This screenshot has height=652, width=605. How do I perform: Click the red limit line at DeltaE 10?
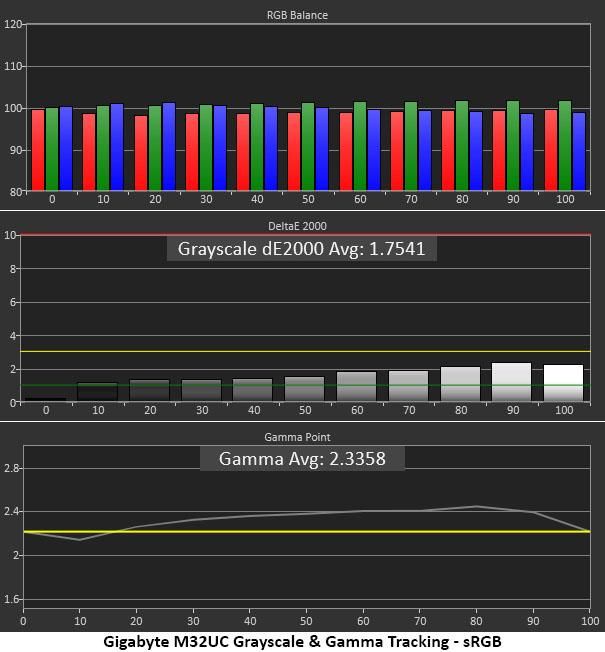pyautogui.click(x=306, y=235)
